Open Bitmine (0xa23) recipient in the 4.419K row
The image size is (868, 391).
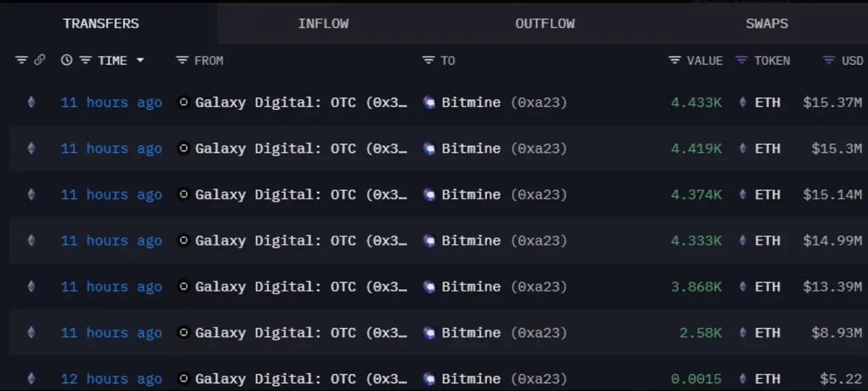pyautogui.click(x=504, y=148)
